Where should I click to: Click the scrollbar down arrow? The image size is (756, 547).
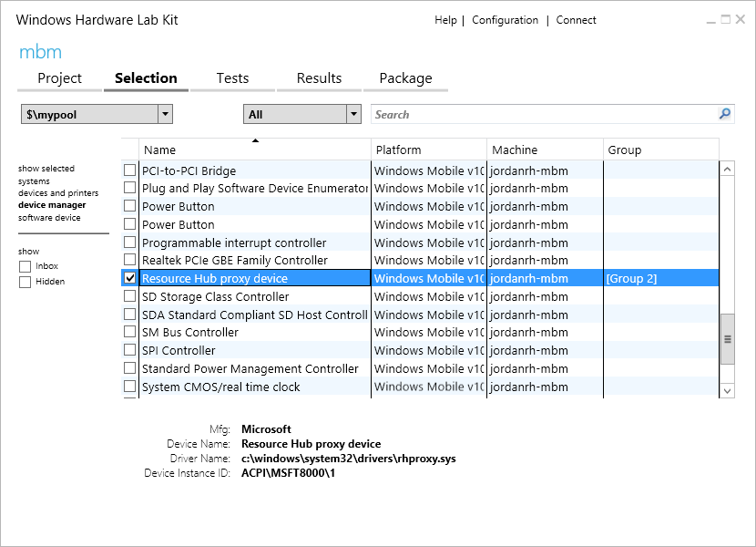click(727, 390)
